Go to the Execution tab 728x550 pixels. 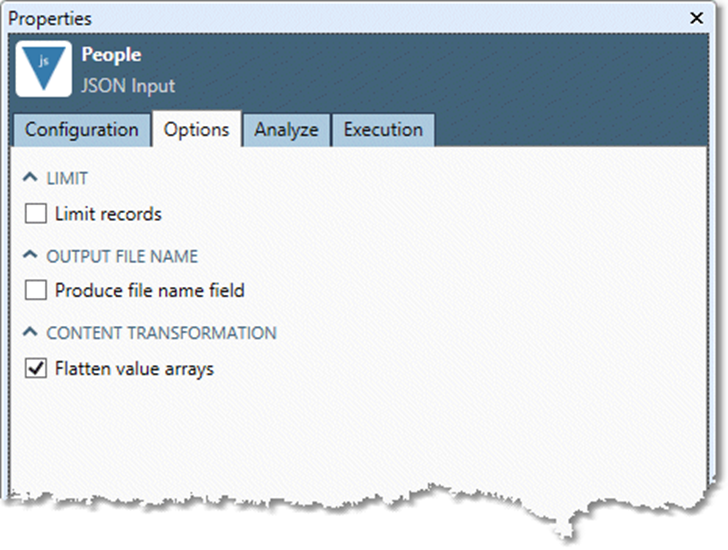383,129
